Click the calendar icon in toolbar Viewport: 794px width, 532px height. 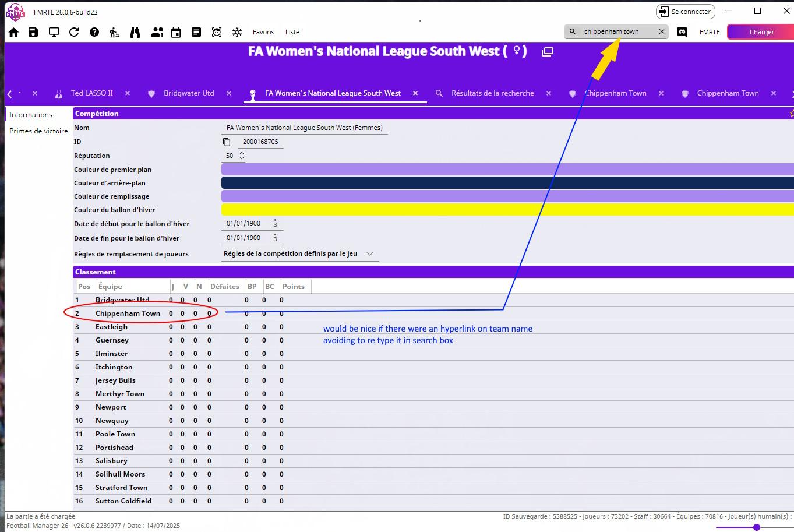(x=176, y=33)
